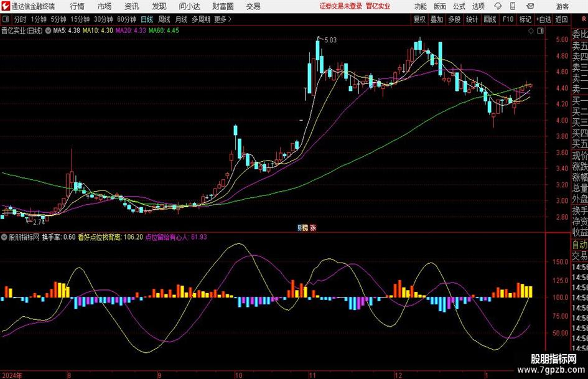
Task: Toggle the left panel layout icon
Action: point(5,19)
